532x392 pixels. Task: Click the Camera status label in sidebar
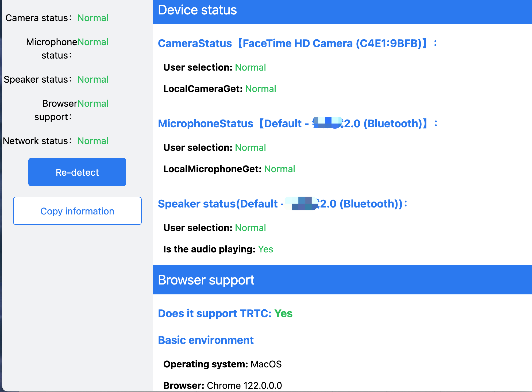click(x=38, y=18)
